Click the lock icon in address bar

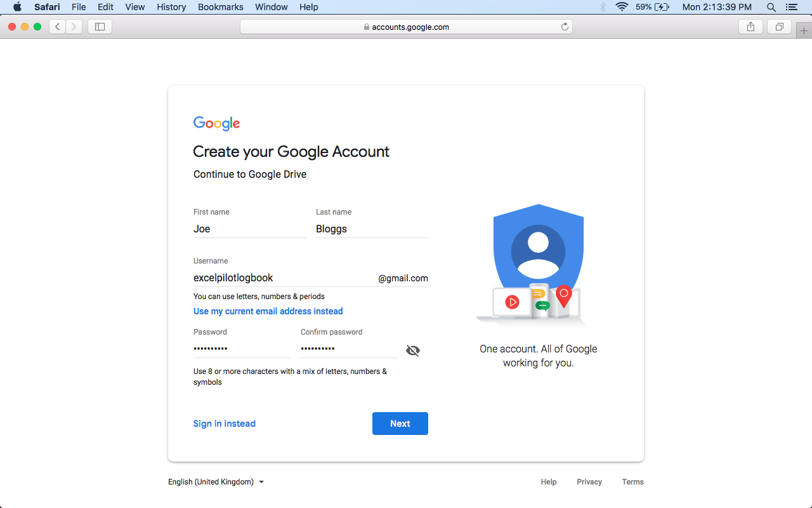coord(367,27)
